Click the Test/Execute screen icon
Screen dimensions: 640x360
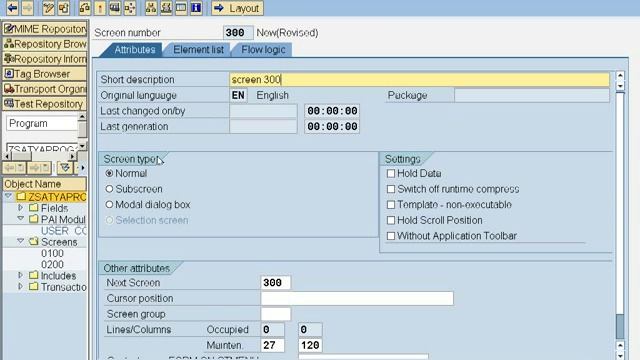click(115, 8)
